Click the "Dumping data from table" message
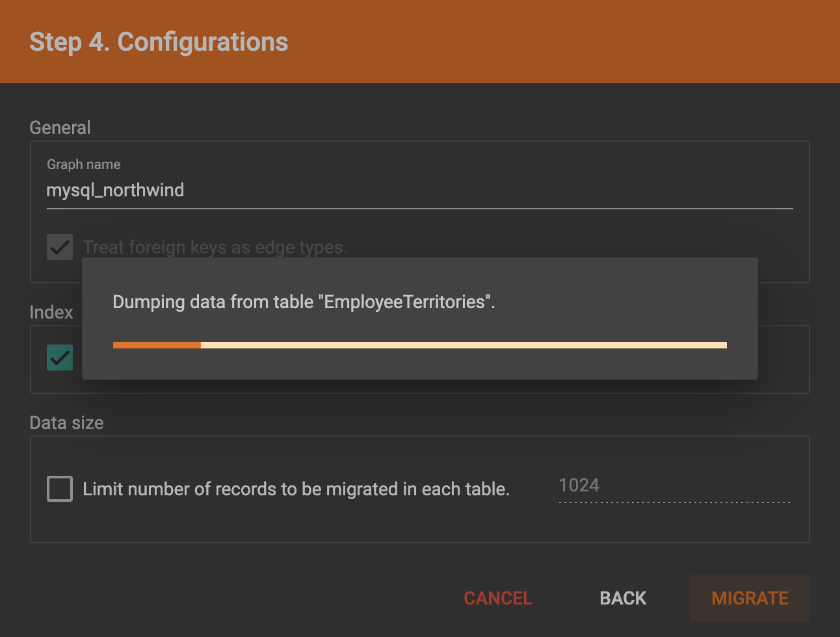Image resolution: width=840 pixels, height=637 pixels. coord(303,302)
